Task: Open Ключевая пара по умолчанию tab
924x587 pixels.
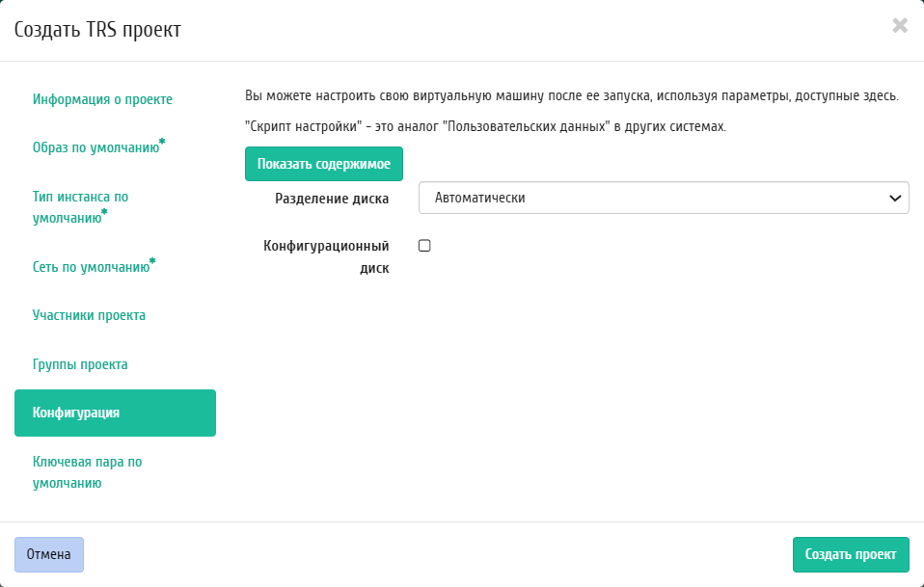Action: [x=87, y=472]
